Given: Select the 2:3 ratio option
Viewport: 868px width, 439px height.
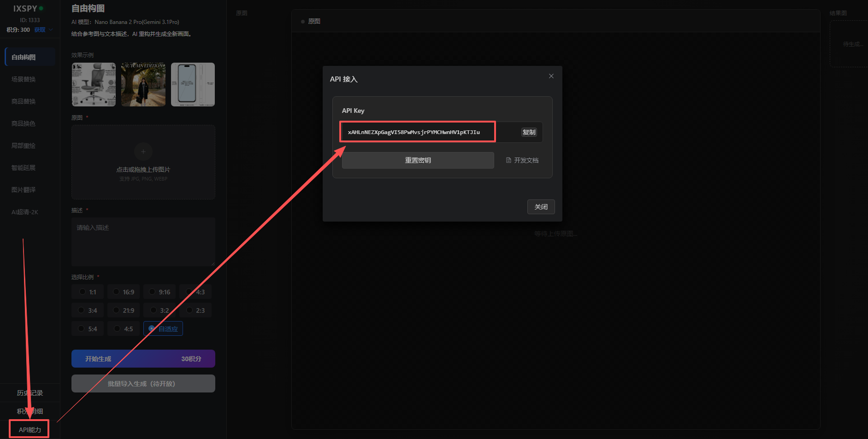Looking at the screenshot, I should pyautogui.click(x=195, y=310).
